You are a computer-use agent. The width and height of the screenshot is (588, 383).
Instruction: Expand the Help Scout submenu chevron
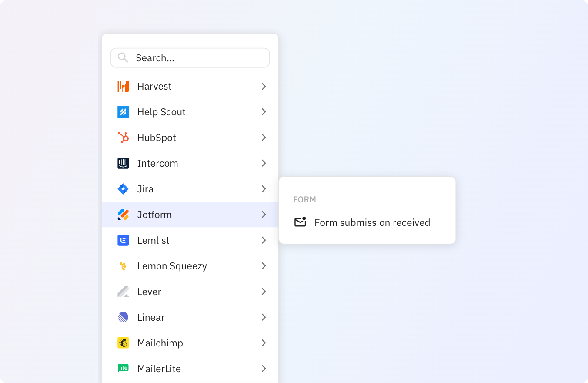[264, 112]
